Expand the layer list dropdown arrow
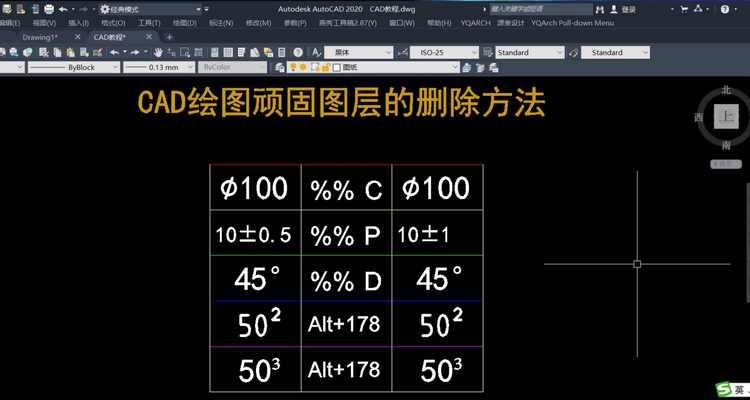 click(455, 67)
